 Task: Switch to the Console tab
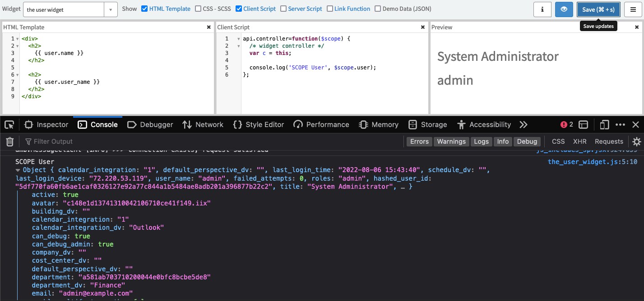(x=97, y=124)
